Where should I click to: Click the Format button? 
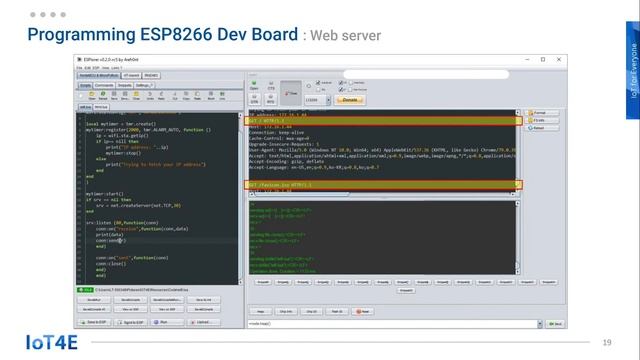click(542, 113)
